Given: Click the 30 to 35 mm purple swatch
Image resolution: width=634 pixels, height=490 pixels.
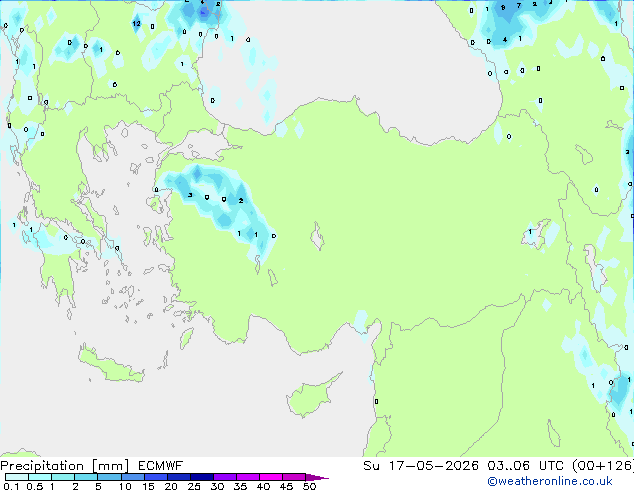Looking at the screenshot, I should pyautogui.click(x=224, y=477).
